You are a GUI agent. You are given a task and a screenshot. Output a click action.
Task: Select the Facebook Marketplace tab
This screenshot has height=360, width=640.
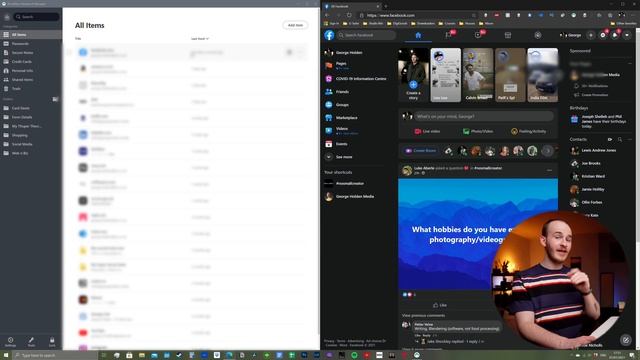coord(508,35)
